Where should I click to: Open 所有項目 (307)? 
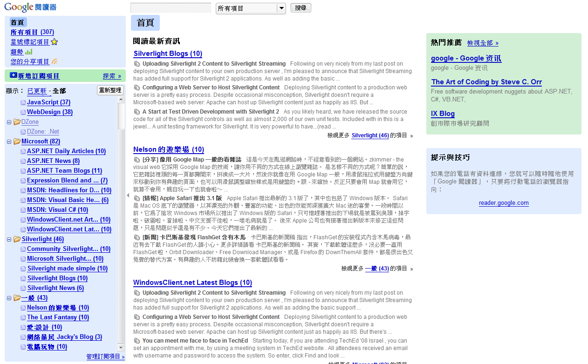[32, 32]
